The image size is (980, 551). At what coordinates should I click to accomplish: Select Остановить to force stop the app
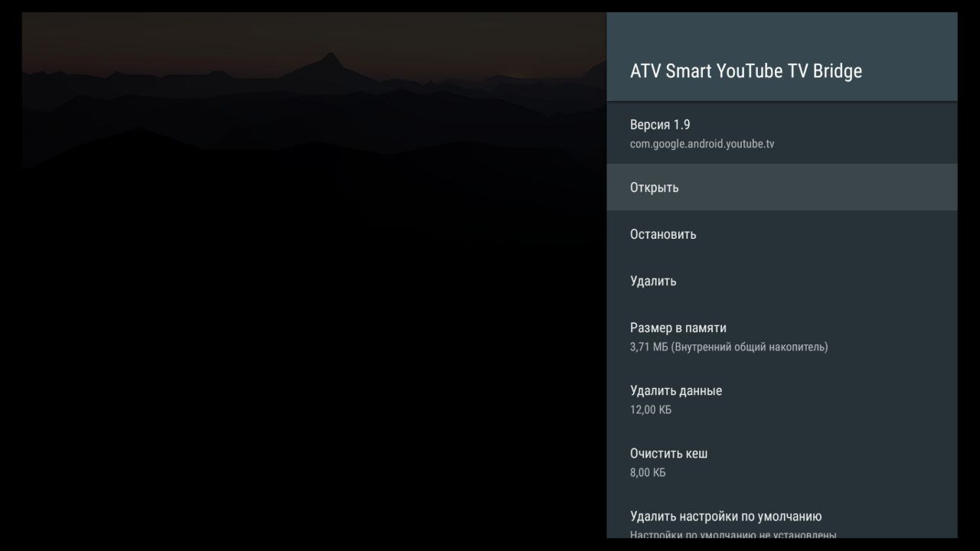782,234
